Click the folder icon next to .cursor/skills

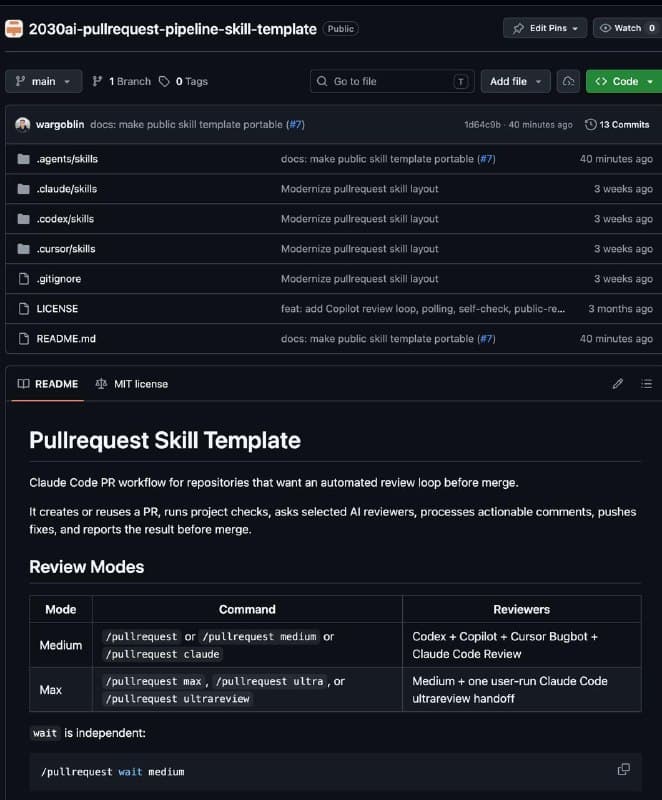(x=23, y=249)
